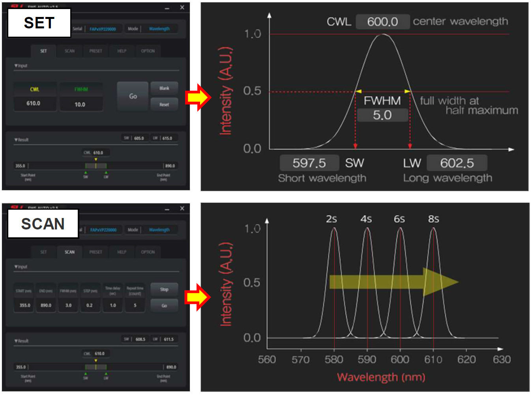Click yellow CWL marker in SET result bar
The width and height of the screenshot is (532, 395).
[x=96, y=159]
